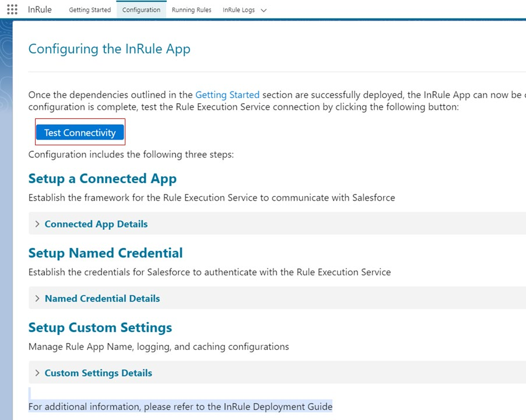Click 'Manage Rule App Name, logging' description
526x420 pixels.
pos(159,346)
